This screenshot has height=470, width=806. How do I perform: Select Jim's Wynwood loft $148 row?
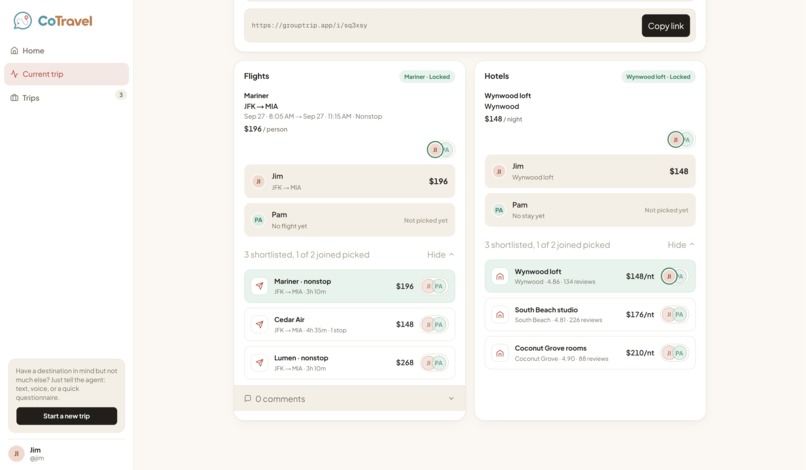click(x=590, y=171)
